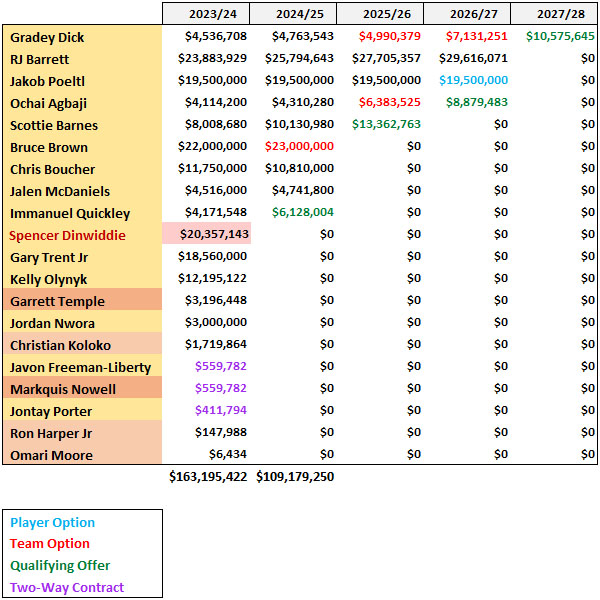
Task: Select Bruce Brown's red $23,000,000 option
Action: pos(299,146)
